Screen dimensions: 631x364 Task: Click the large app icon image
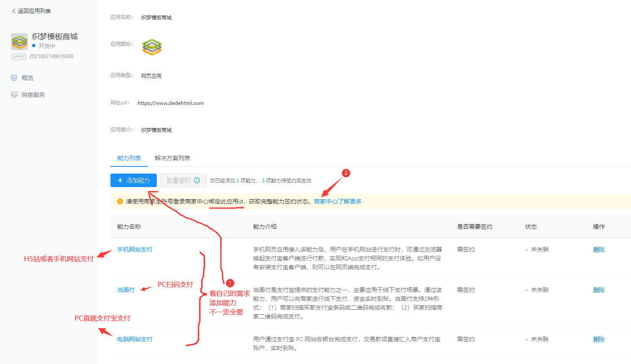pos(152,47)
